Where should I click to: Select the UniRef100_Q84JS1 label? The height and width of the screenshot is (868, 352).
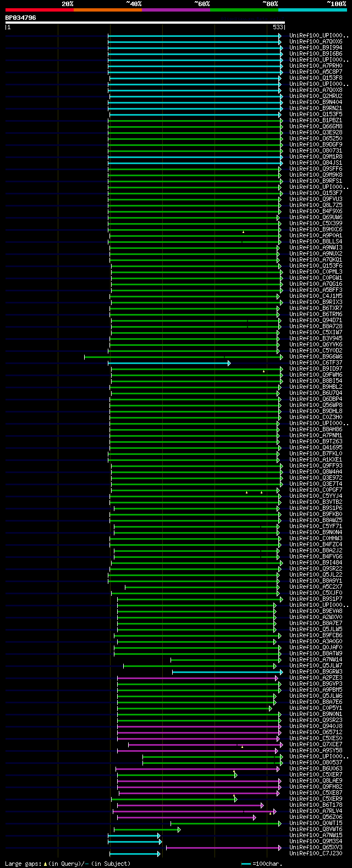click(316, 163)
